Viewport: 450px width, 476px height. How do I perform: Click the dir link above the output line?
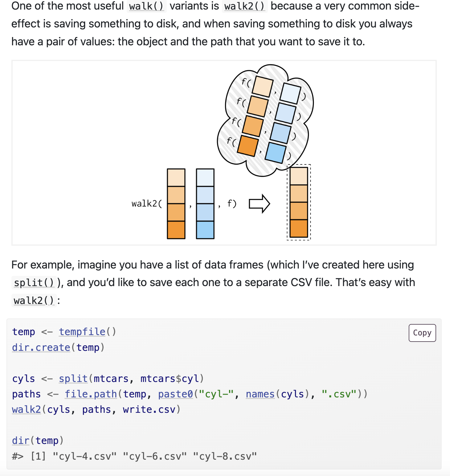pos(21,441)
